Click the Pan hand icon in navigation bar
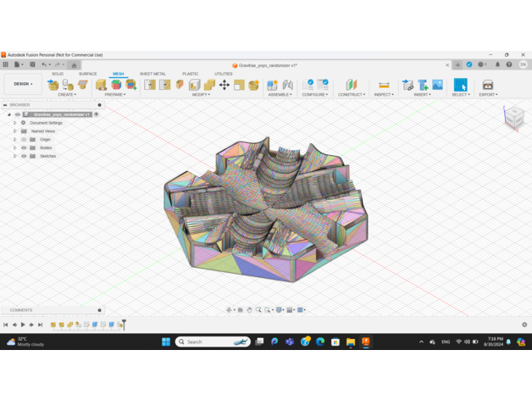Viewport: 532px width, 400px height. [x=249, y=310]
